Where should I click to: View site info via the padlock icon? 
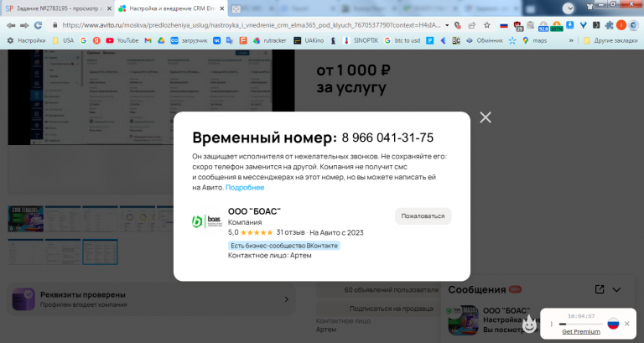(x=55, y=25)
